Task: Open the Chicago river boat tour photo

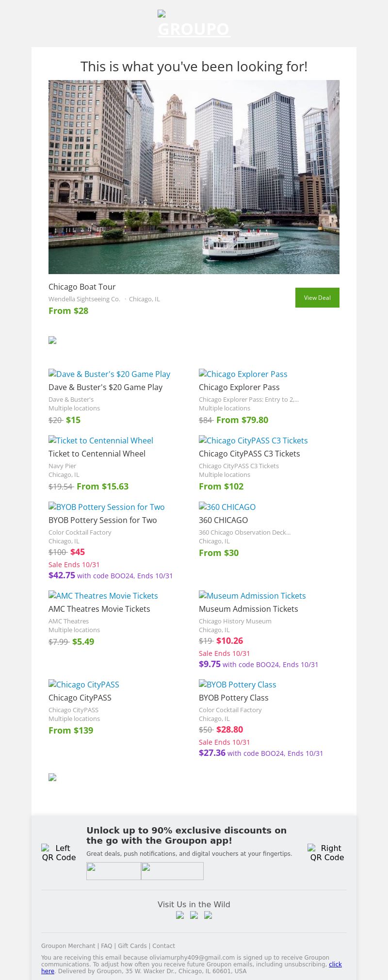Action: [194, 177]
